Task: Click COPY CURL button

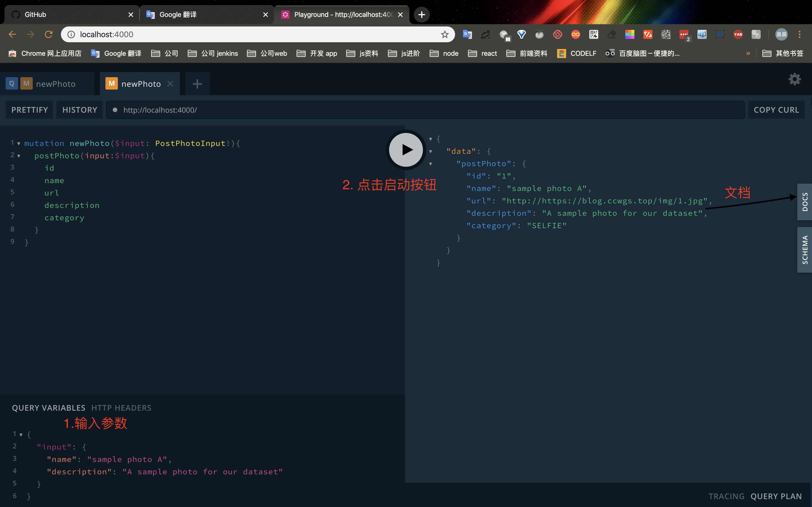Action: [x=776, y=110]
